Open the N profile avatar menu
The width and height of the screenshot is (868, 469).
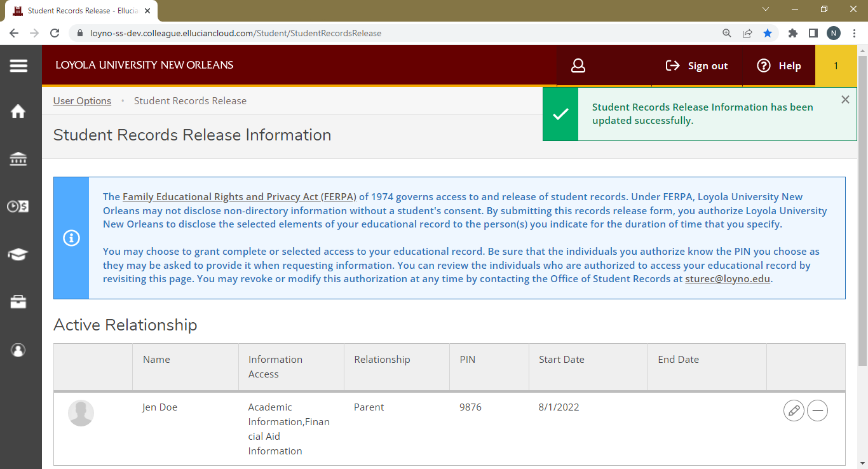834,32
